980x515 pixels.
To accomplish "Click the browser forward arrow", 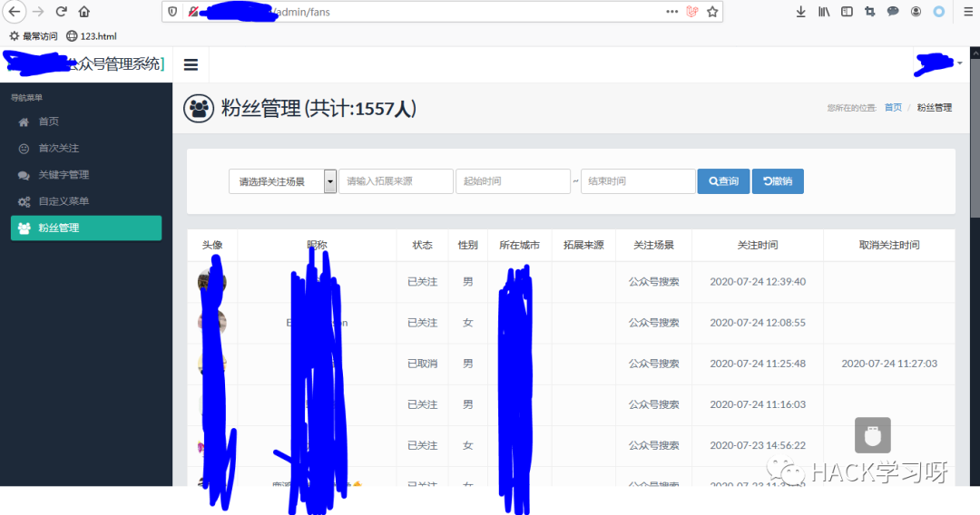I will (38, 11).
